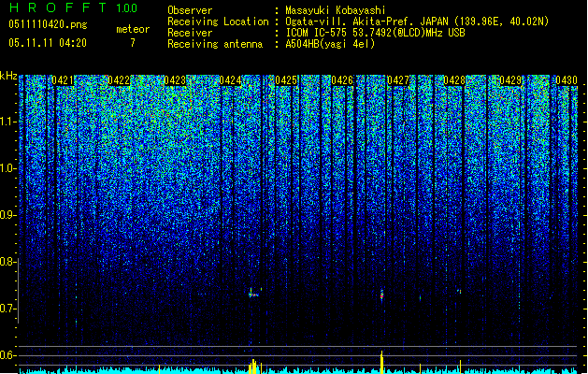The image size is (588, 374).
Task: Click the Observer label
Action: click(190, 10)
